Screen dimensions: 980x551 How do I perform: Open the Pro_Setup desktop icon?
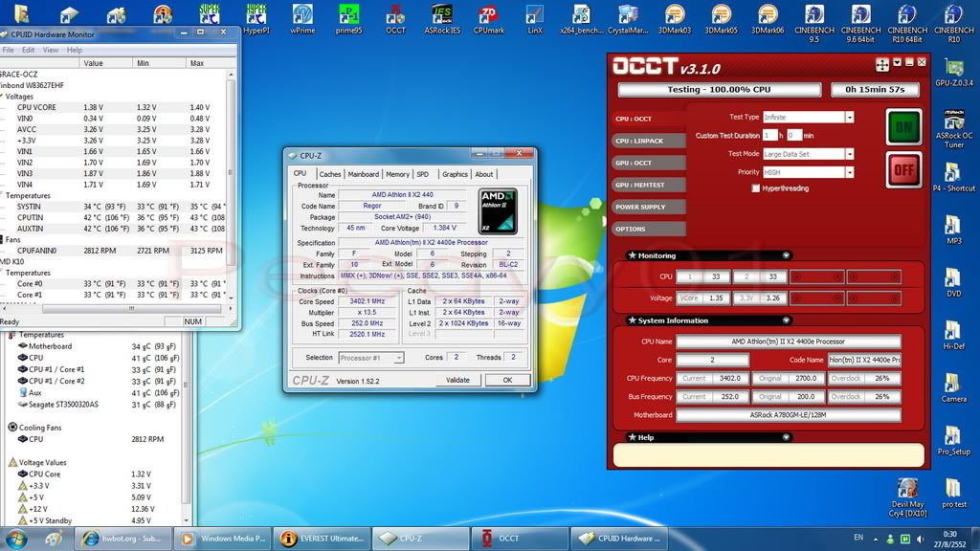(954, 440)
